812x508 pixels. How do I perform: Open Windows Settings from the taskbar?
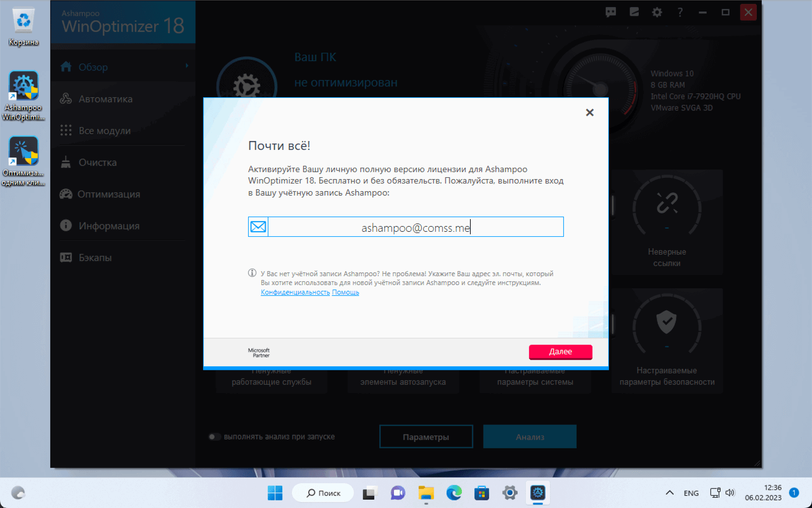(510, 493)
